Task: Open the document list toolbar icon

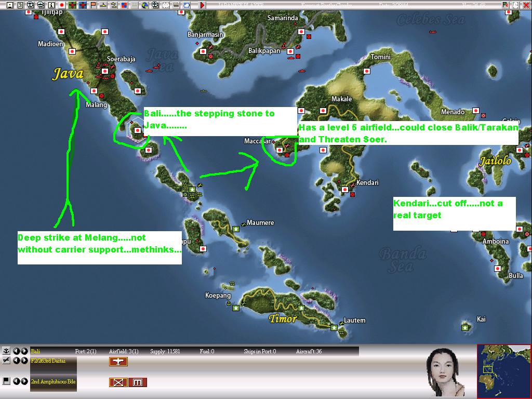Action: tap(20, 5)
